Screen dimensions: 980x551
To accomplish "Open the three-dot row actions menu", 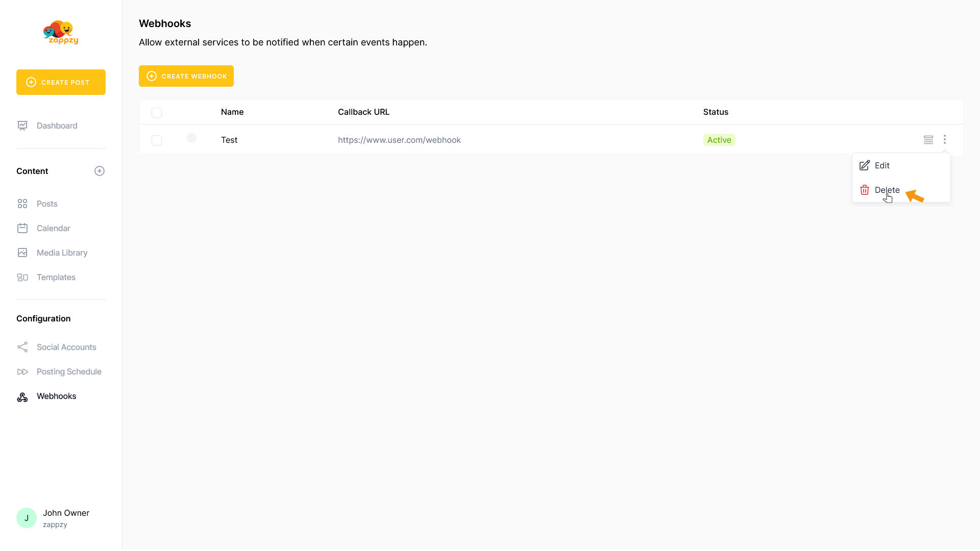I will [944, 139].
